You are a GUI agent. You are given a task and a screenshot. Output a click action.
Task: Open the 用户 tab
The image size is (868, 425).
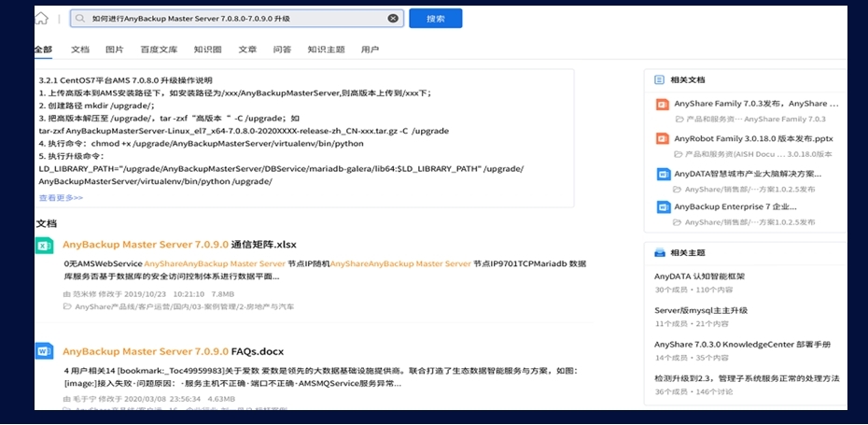click(x=370, y=50)
